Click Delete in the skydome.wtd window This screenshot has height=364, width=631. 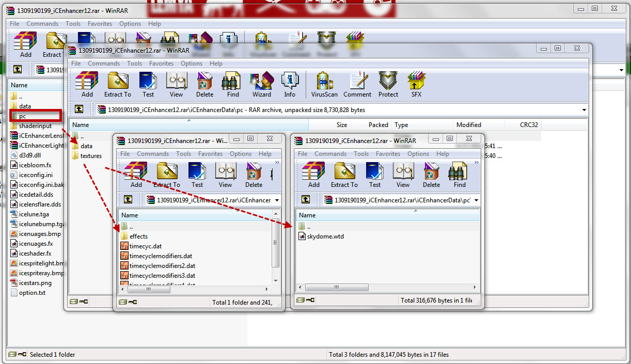pos(431,175)
